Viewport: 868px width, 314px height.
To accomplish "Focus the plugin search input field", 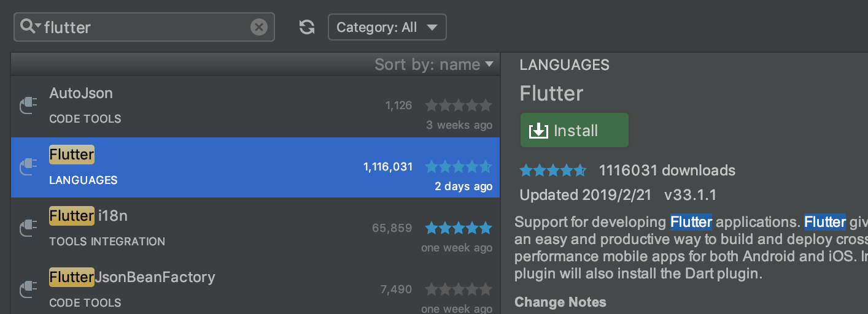I will click(x=147, y=27).
